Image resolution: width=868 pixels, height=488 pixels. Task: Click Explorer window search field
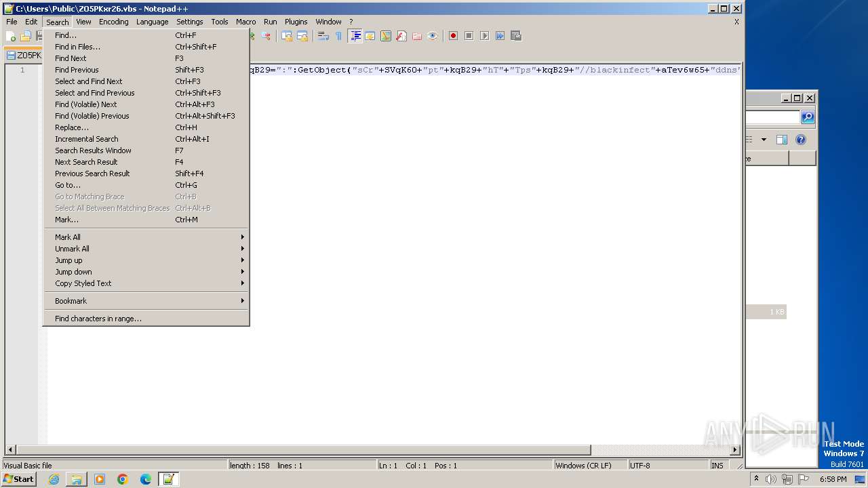point(773,117)
